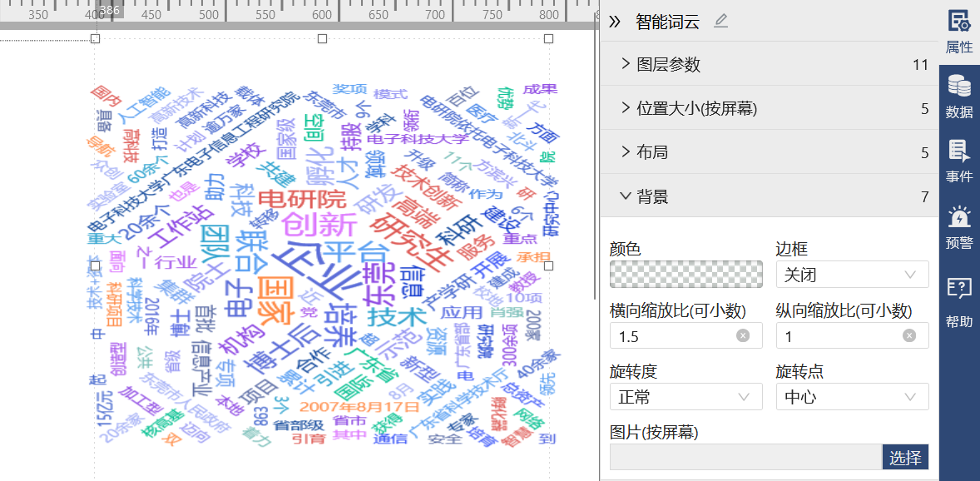Open the 帮助 help sidebar tab
Viewport: 980px width, 481px height.
tap(958, 302)
